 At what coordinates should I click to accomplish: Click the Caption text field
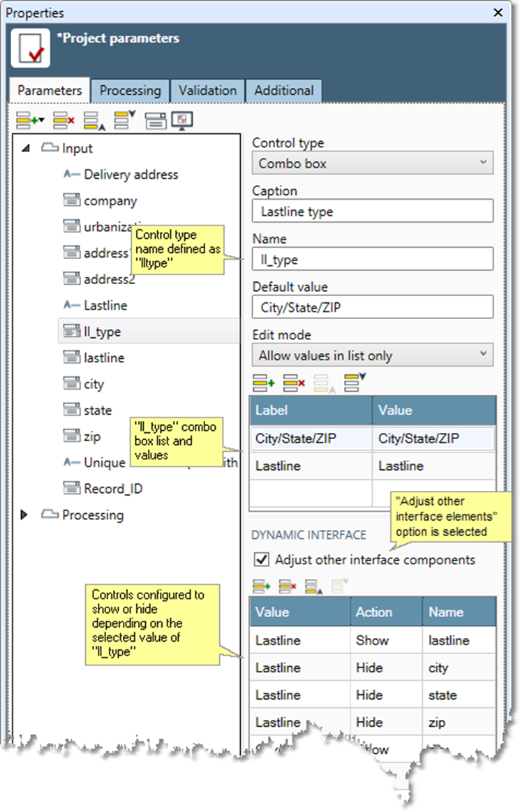[372, 211]
